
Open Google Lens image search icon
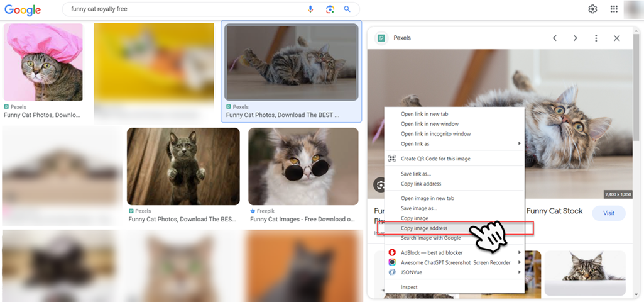330,9
